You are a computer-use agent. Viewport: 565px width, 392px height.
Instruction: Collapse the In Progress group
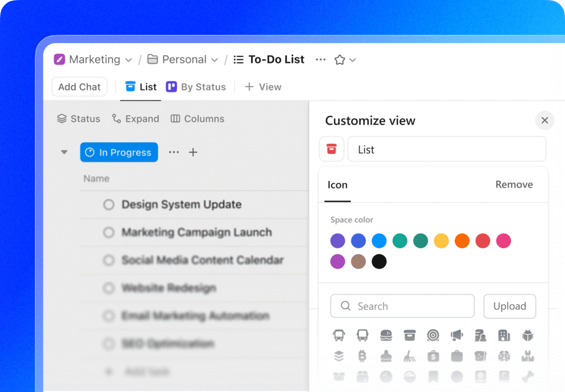coord(65,152)
